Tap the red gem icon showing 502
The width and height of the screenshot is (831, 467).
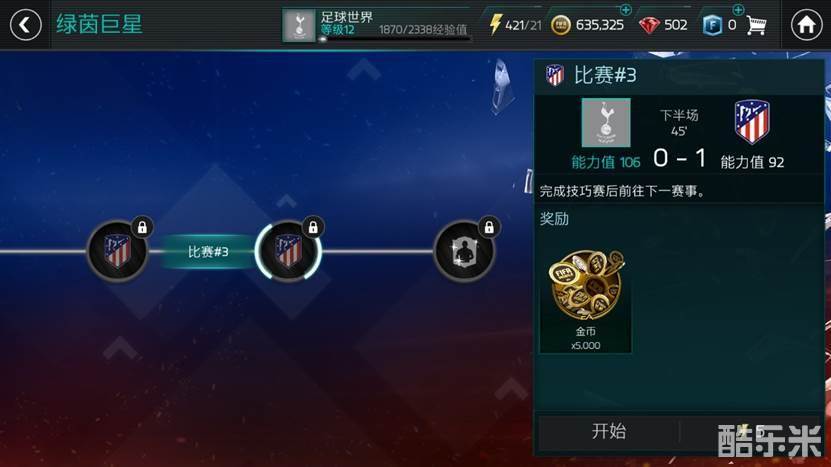coord(649,25)
